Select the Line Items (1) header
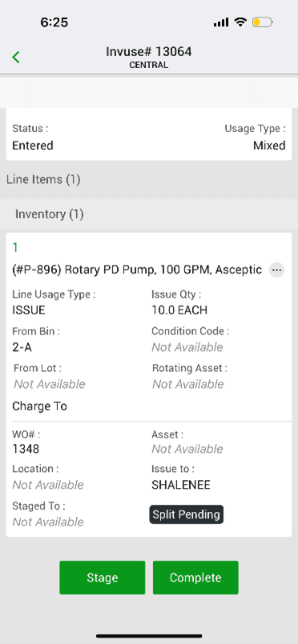This screenshot has width=298, height=644. (43, 179)
